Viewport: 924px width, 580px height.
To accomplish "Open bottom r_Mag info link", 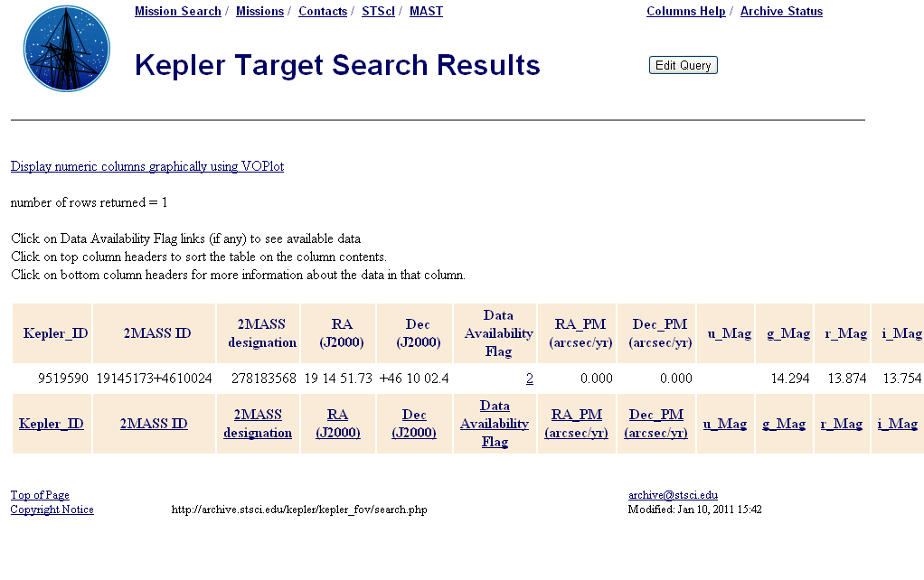I will (x=842, y=424).
